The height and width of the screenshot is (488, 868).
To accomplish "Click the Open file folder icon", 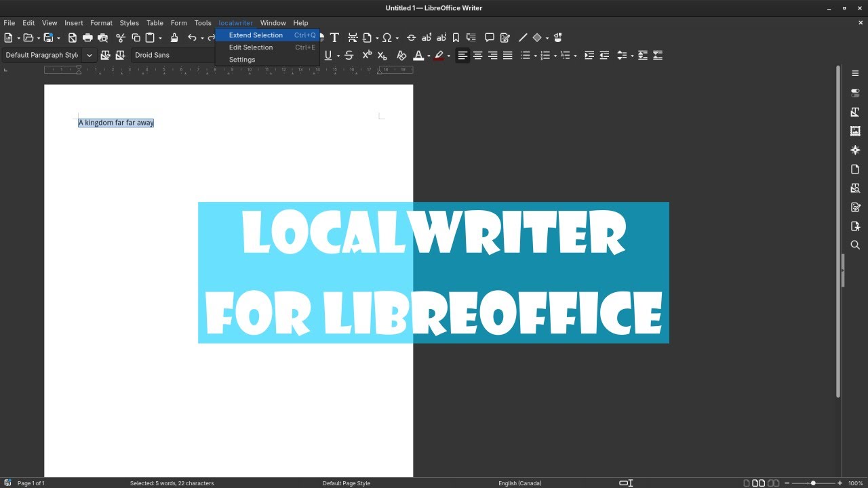I will 28,38.
